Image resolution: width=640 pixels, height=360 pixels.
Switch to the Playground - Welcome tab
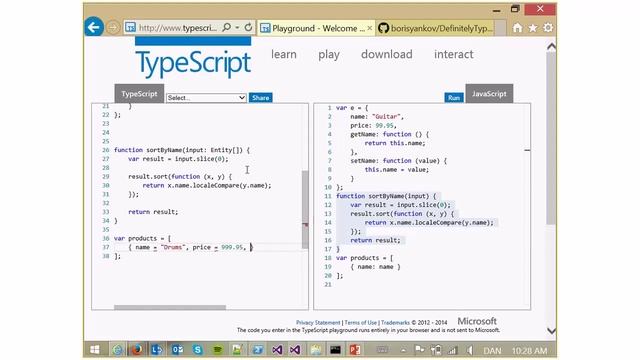(x=315, y=28)
